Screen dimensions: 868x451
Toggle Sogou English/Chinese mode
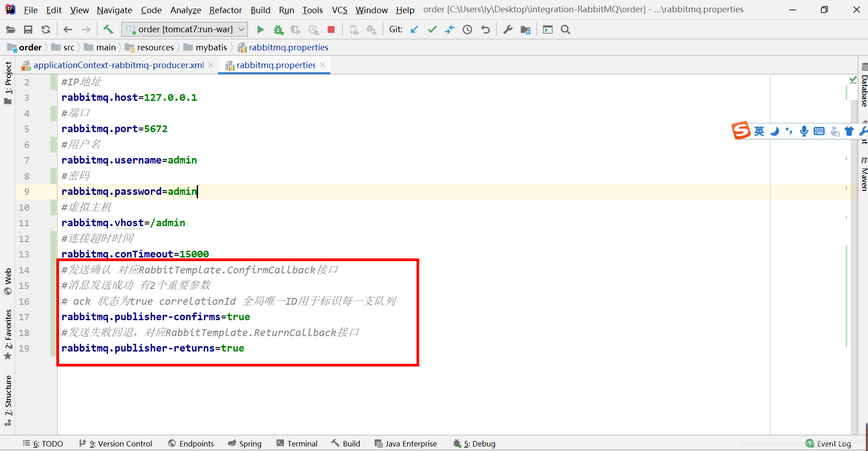tap(759, 131)
